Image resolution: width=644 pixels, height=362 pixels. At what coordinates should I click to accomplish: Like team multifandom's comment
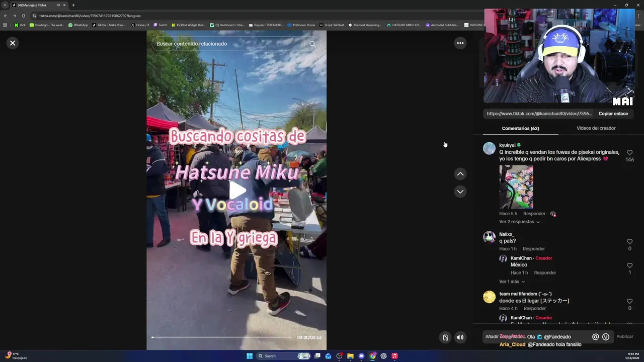pyautogui.click(x=629, y=301)
